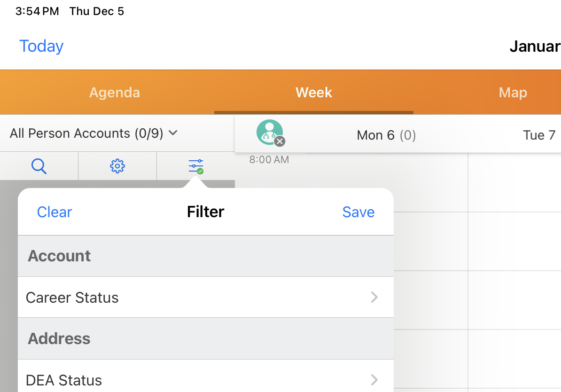Switch to the Map tab

click(x=513, y=93)
